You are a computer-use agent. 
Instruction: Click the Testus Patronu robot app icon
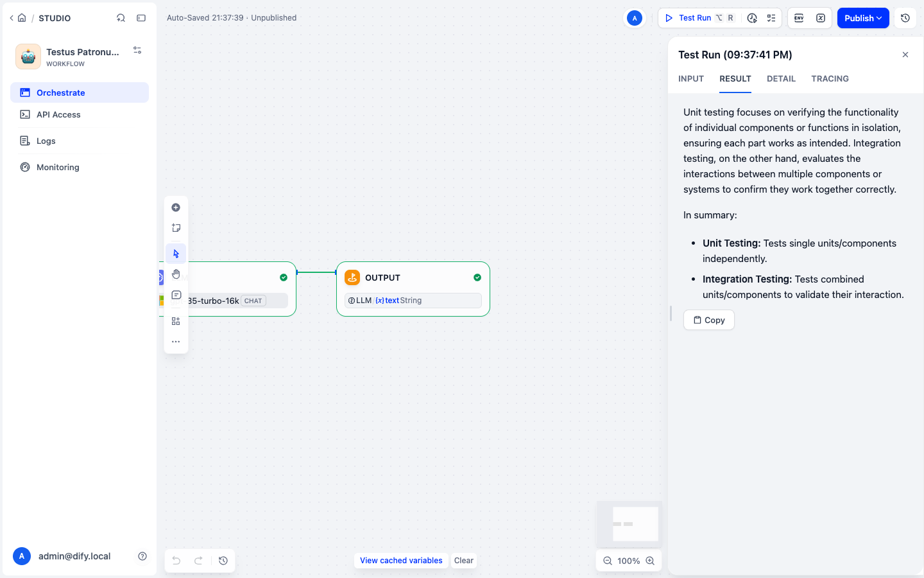coord(28,57)
